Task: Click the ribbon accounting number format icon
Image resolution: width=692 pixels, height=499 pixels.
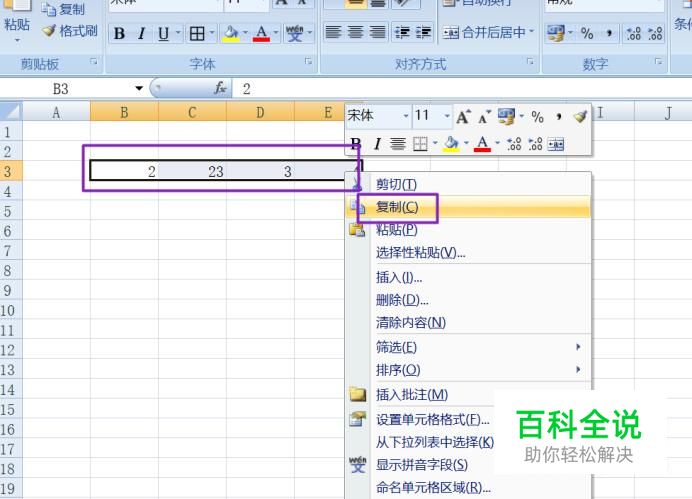Action: 556,33
